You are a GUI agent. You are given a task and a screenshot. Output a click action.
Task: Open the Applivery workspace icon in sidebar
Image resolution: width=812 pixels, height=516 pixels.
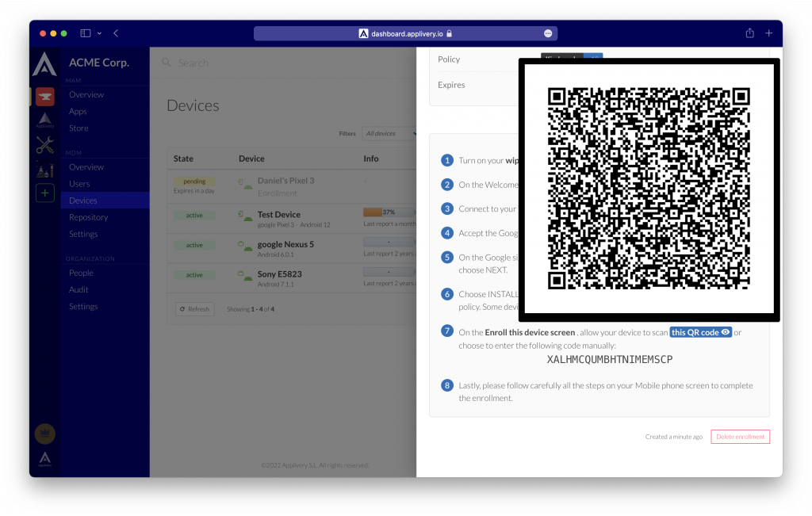44,120
